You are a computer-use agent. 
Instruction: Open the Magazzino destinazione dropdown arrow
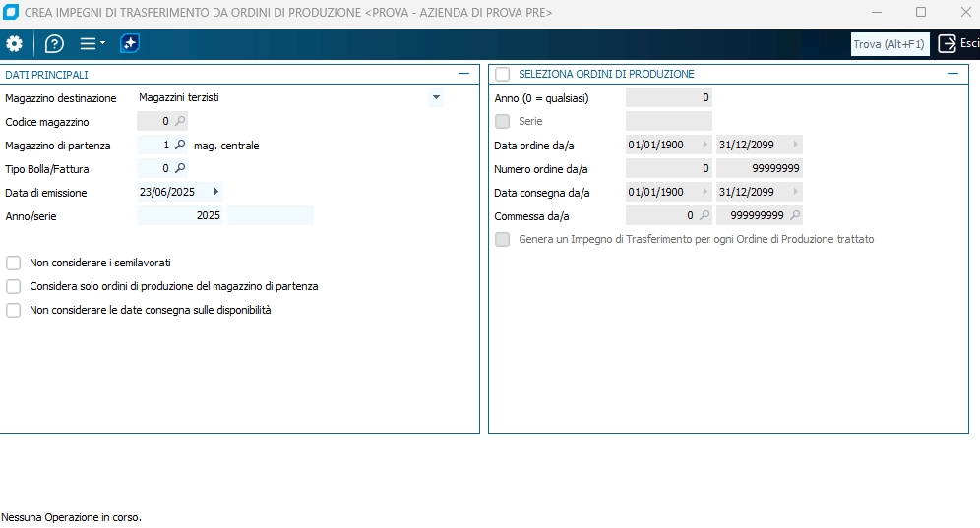pos(436,97)
